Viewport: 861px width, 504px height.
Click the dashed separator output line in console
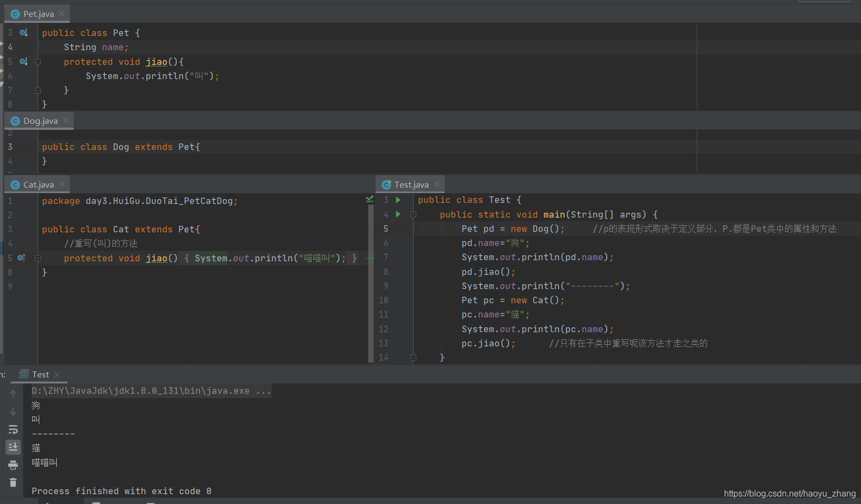click(x=53, y=434)
